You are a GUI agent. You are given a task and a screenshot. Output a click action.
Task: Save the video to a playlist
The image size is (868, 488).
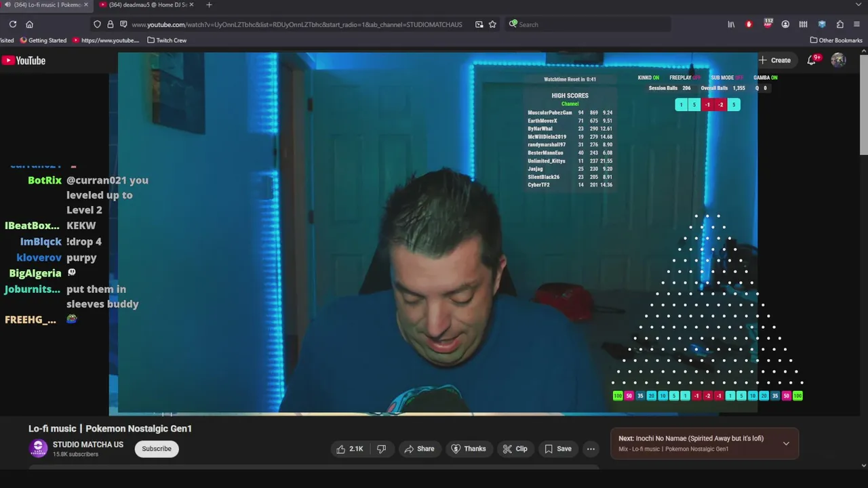pyautogui.click(x=558, y=449)
